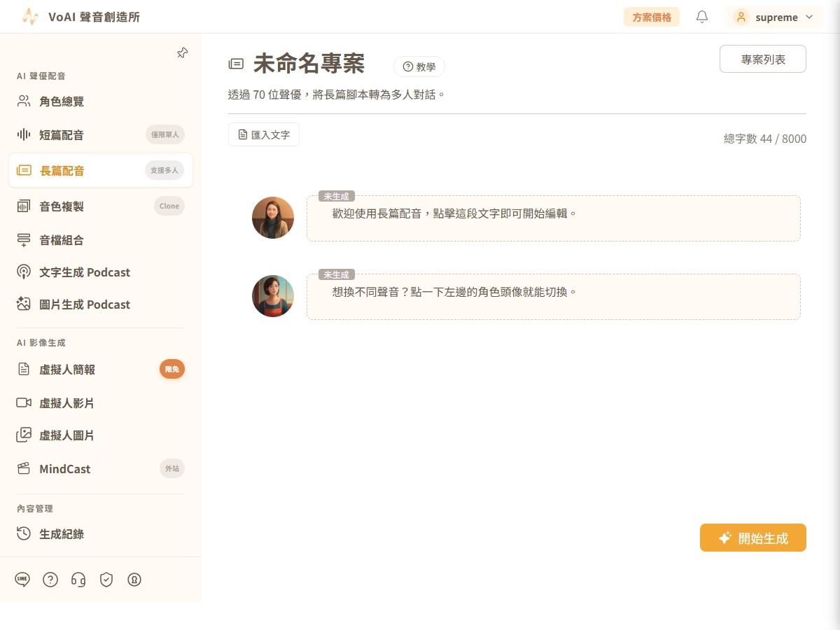Screen dimensions: 840x630
Task: Click the 未生成 tag on first block
Action: [337, 196]
